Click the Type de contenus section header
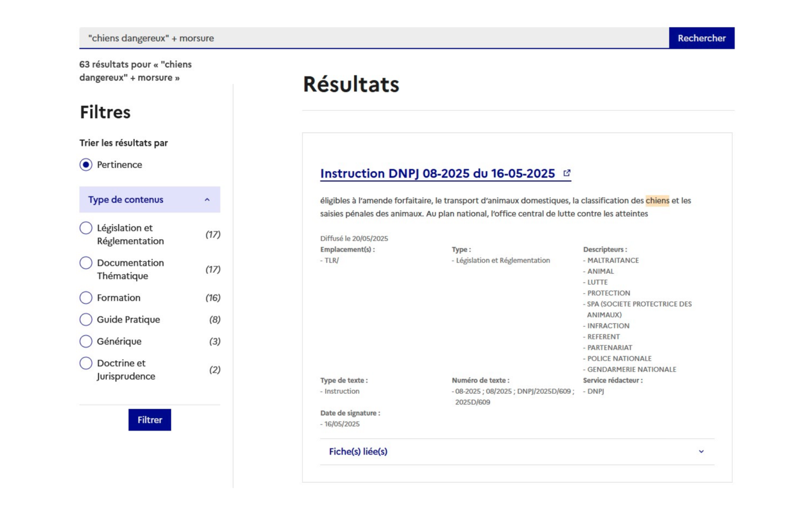The width and height of the screenshot is (812, 525). point(126,200)
